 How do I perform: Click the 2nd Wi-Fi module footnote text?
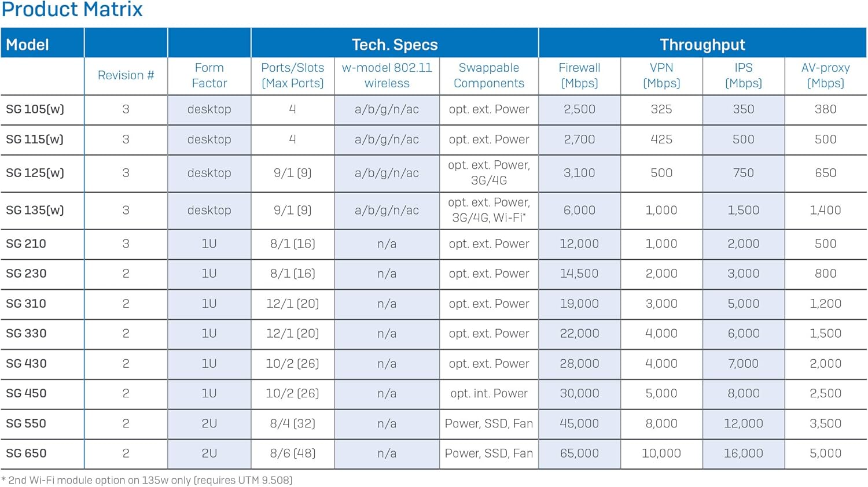pos(148,480)
